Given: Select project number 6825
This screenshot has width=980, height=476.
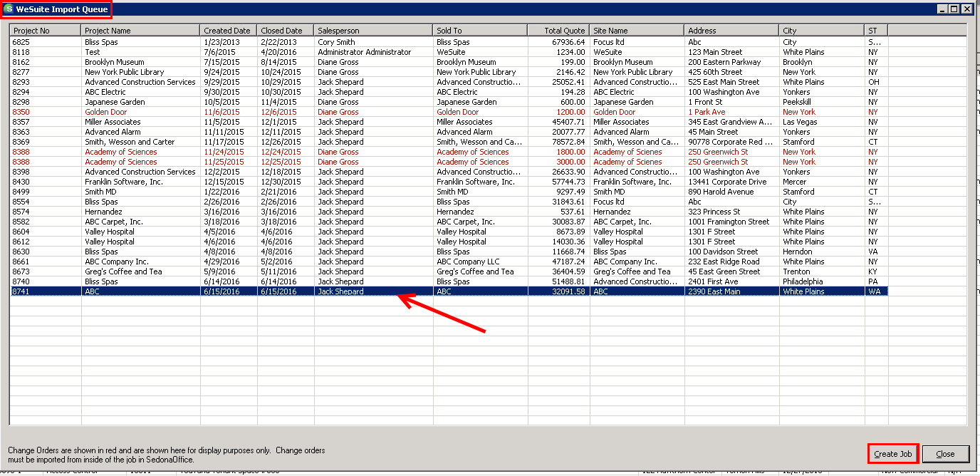Looking at the screenshot, I should (x=21, y=42).
